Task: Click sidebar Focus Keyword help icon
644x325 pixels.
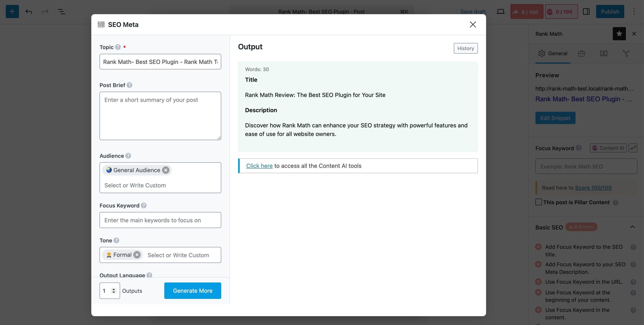Action: [x=579, y=148]
